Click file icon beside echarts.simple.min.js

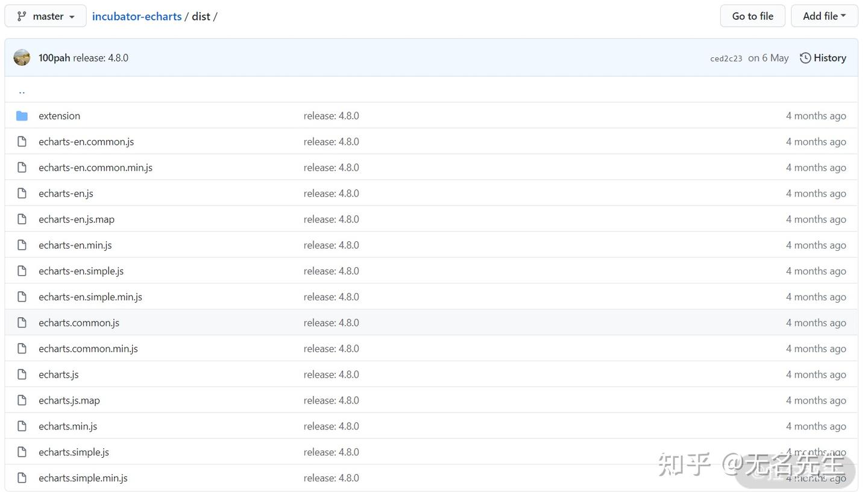pos(22,479)
